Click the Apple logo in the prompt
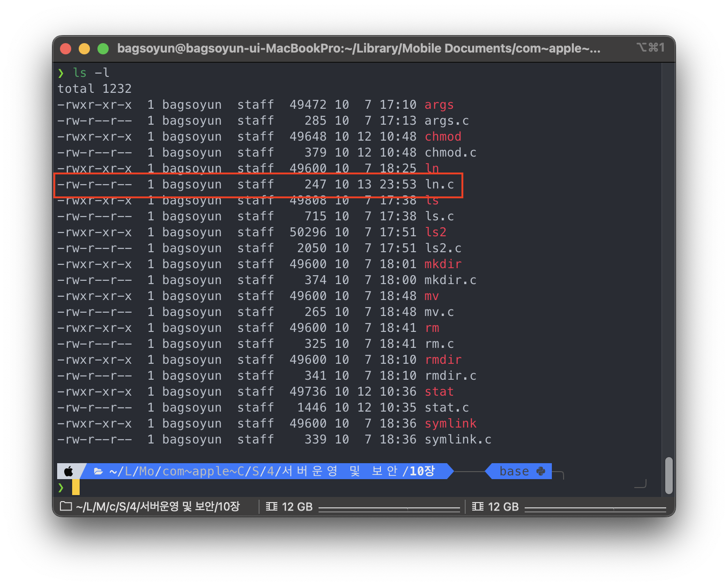Image resolution: width=728 pixels, height=586 pixels. pos(69,471)
